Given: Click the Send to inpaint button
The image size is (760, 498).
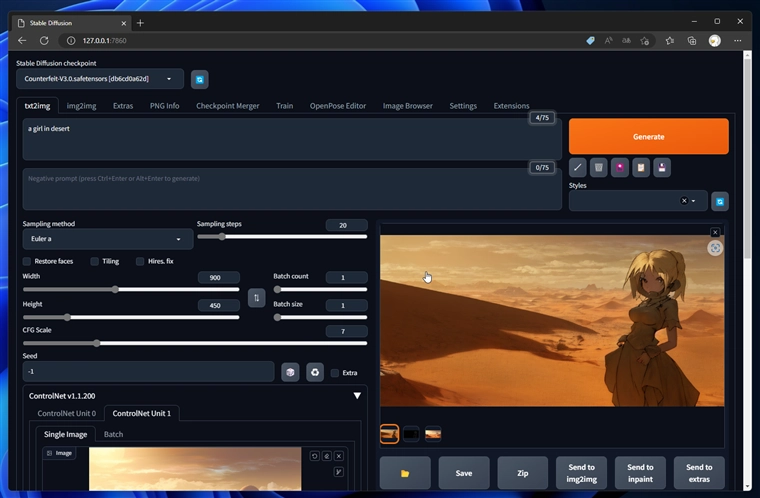Looking at the screenshot, I should pos(640,472).
